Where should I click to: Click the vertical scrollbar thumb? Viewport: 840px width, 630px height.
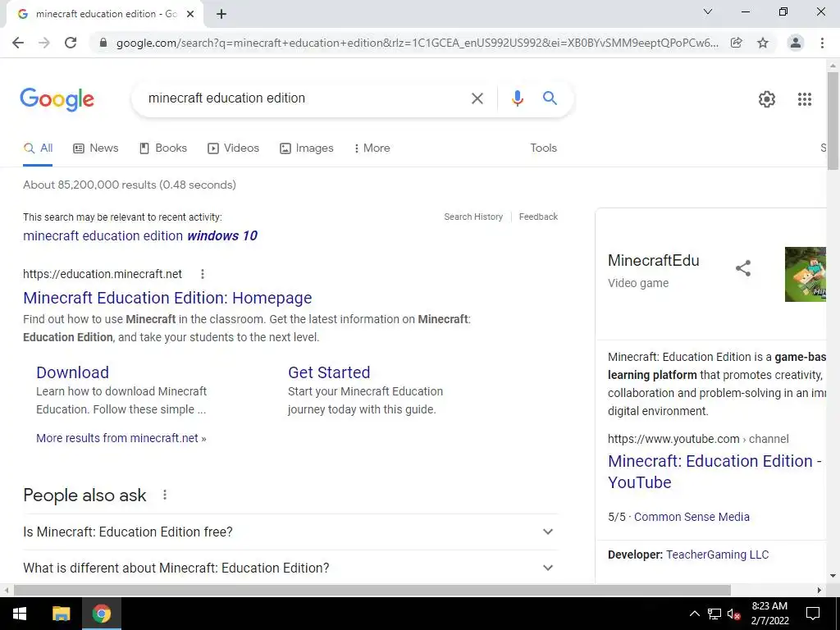coord(833,121)
